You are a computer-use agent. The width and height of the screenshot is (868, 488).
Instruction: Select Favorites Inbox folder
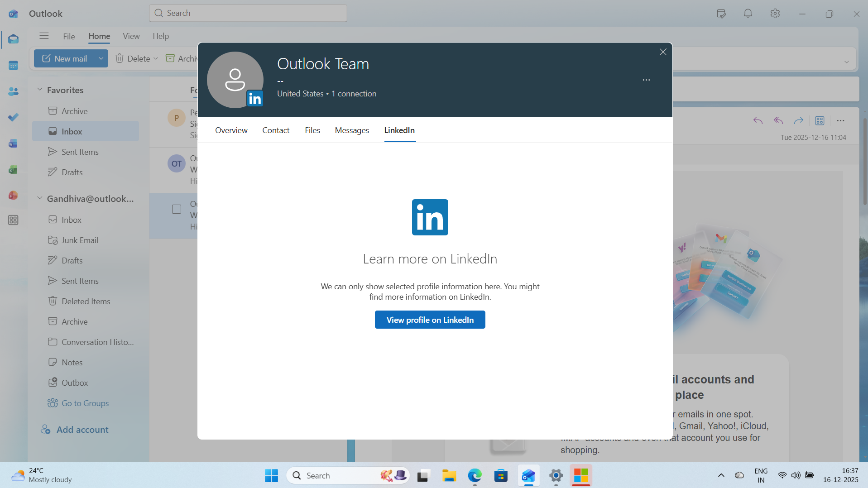point(86,131)
